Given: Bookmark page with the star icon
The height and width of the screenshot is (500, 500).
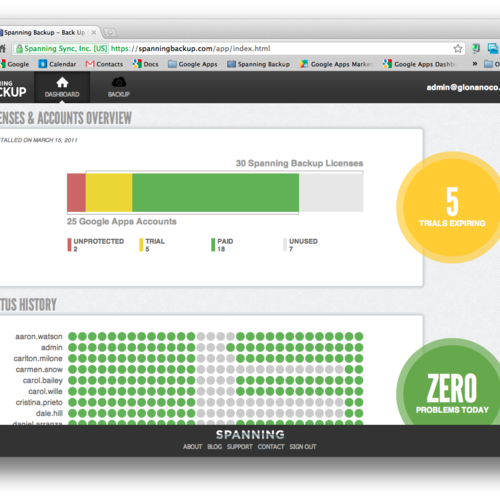Looking at the screenshot, I should tap(458, 49).
